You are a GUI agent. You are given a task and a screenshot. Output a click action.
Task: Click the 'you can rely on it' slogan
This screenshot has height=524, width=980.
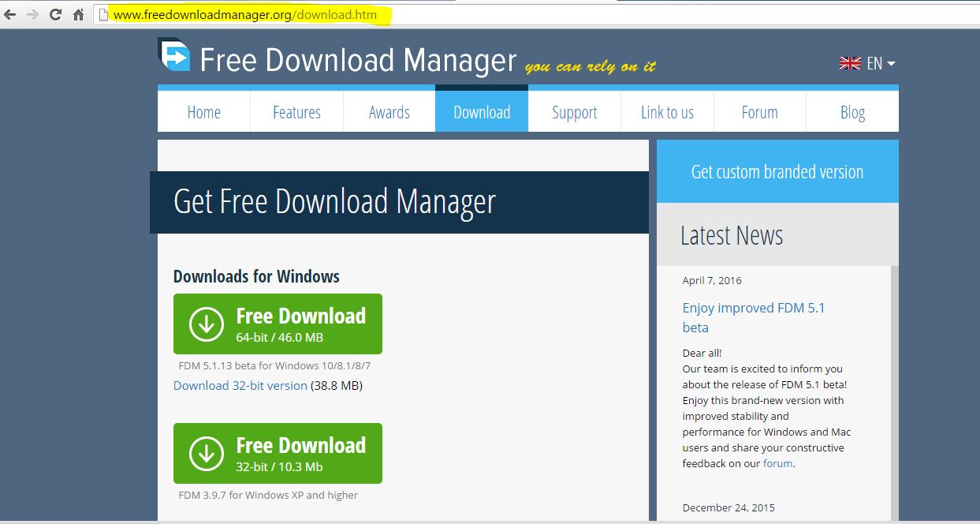tap(591, 66)
